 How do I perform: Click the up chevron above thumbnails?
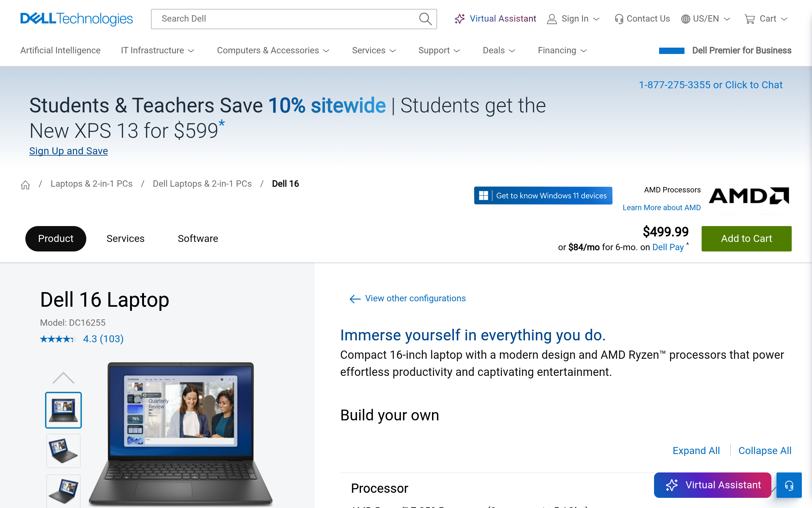point(63,378)
